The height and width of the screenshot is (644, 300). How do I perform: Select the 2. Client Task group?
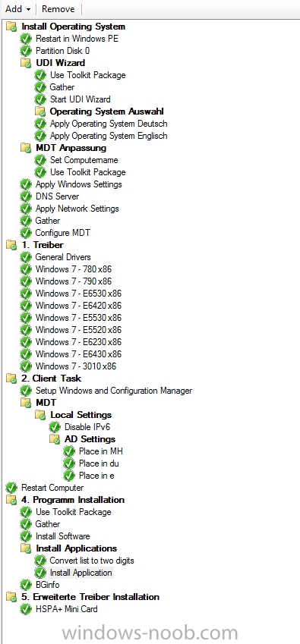[x=52, y=379]
